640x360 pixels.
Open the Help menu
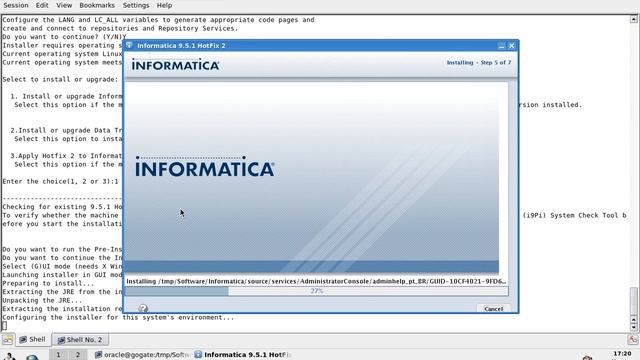pyautogui.click(x=164, y=5)
